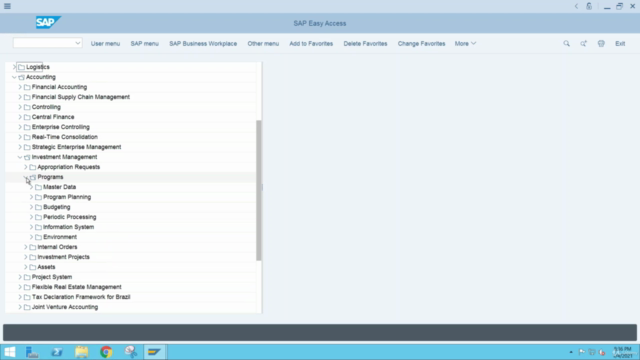Launch PowerShell from the taskbar
640x360 pixels.
tap(57, 352)
